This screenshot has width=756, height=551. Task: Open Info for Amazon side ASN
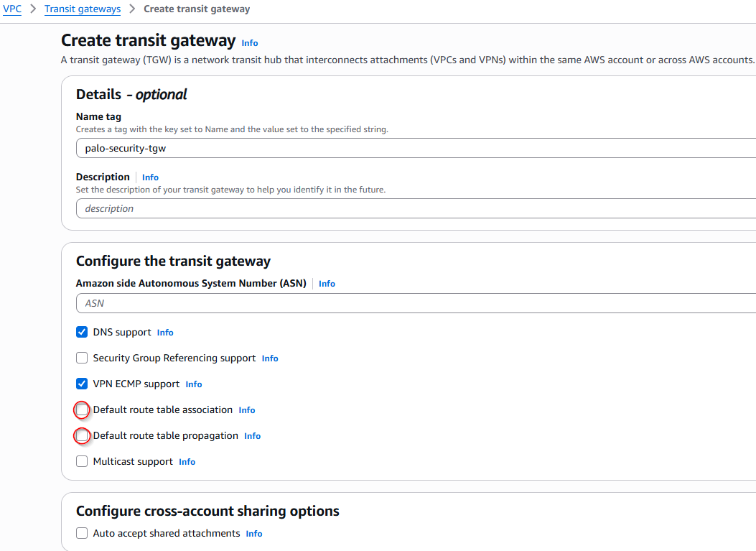(327, 284)
